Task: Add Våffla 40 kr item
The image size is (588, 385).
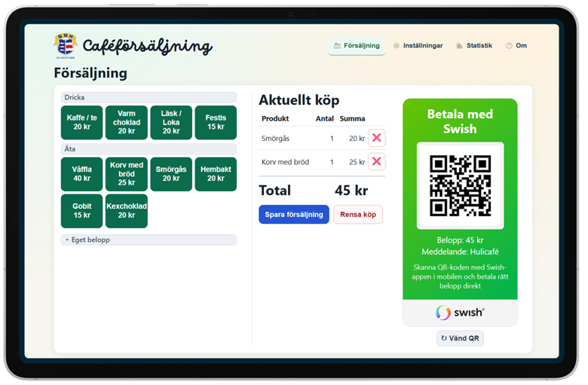Action: coord(81,174)
